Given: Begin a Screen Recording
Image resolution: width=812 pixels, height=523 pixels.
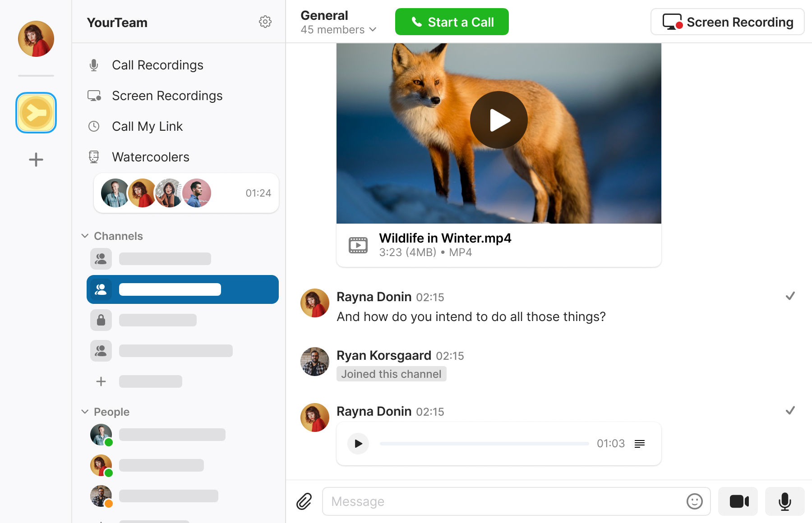Looking at the screenshot, I should pos(727,22).
